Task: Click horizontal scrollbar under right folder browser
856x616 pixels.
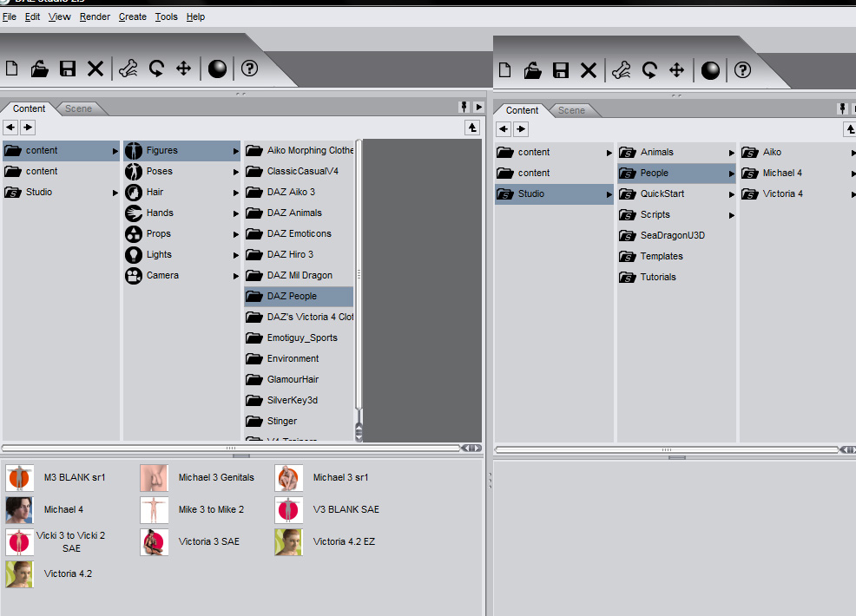Action: (667, 449)
